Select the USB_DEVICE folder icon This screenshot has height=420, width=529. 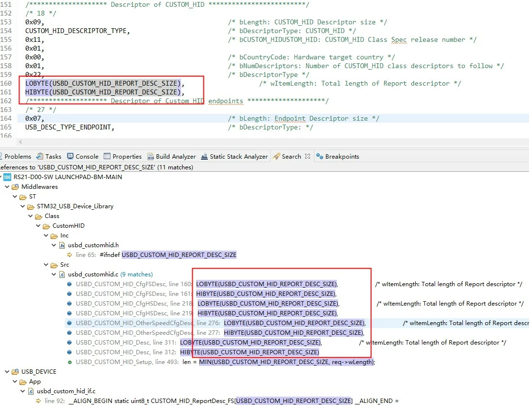tap(15, 372)
